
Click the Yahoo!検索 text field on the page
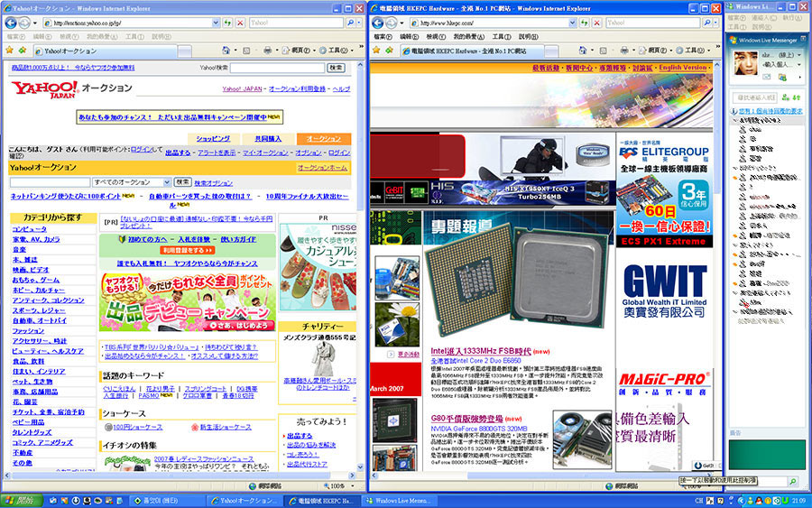(276, 68)
